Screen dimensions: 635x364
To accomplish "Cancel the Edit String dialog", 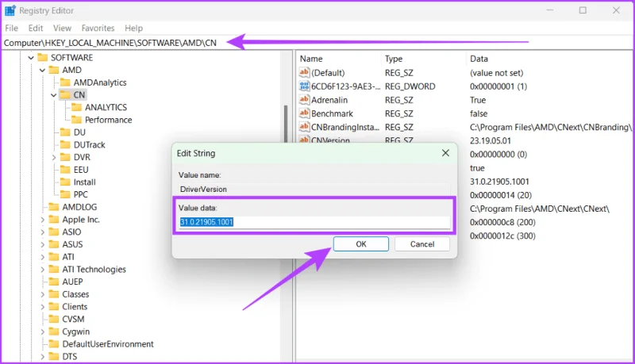I will coord(422,244).
